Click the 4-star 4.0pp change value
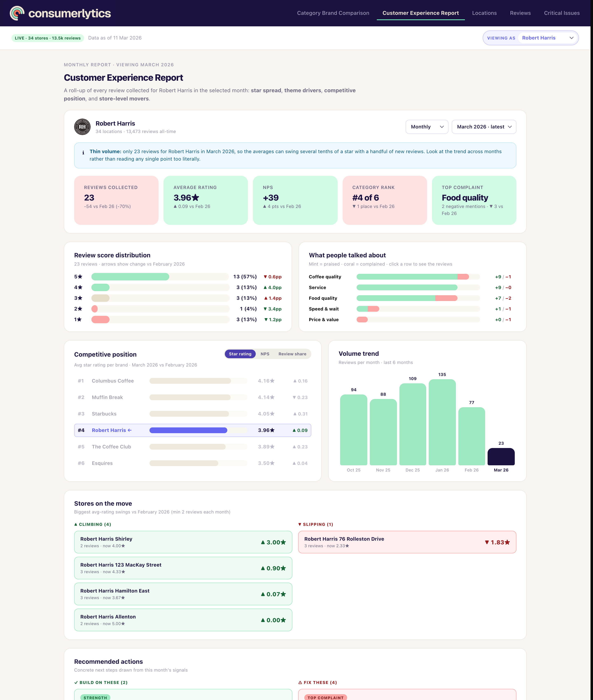593x700 pixels. coord(273,287)
